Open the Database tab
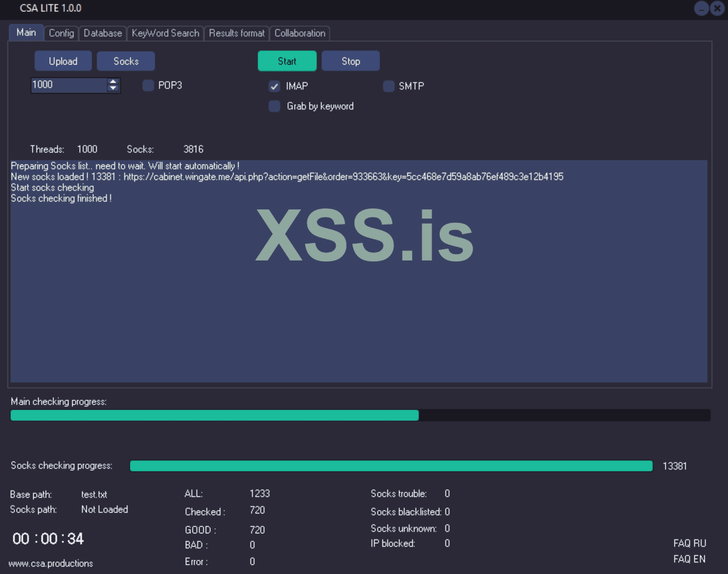Viewport: 728px width, 574px height. (103, 33)
